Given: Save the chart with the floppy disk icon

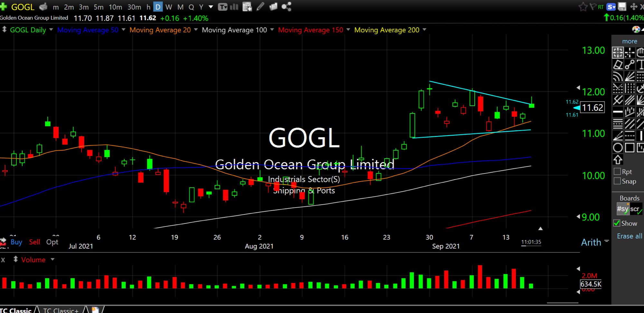Looking at the screenshot, I should [622, 7].
